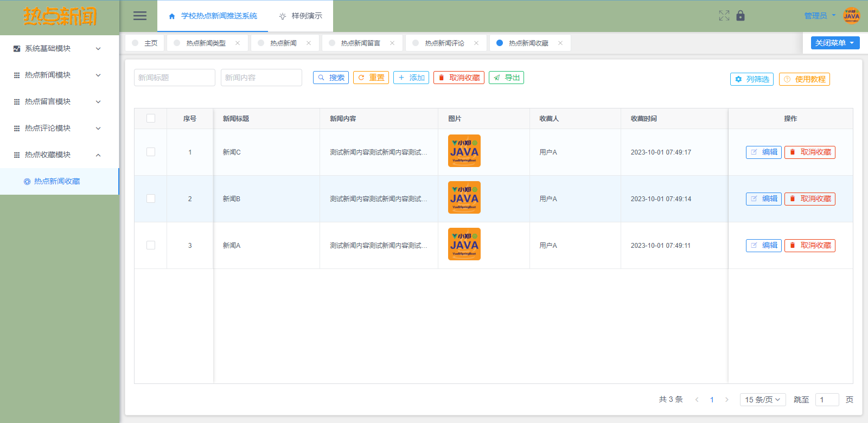This screenshot has height=423, width=868.
Task: Toggle fullscreen with the expand icon
Action: (724, 16)
